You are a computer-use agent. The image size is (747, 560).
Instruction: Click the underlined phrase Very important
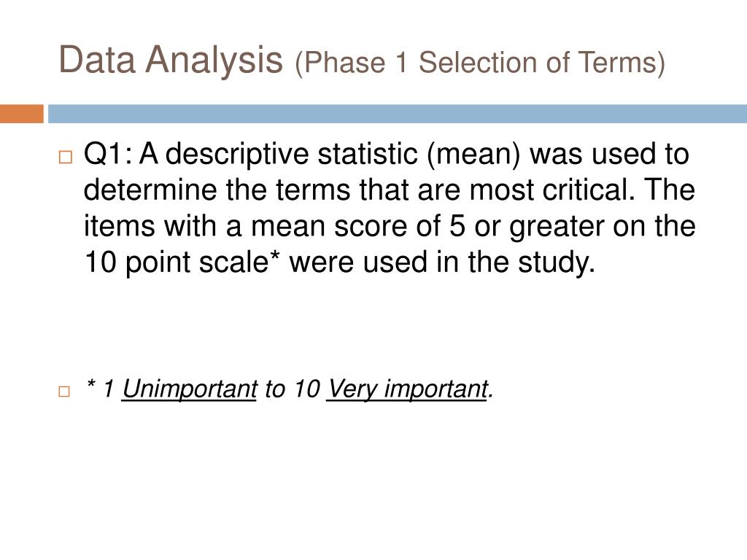[408, 389]
